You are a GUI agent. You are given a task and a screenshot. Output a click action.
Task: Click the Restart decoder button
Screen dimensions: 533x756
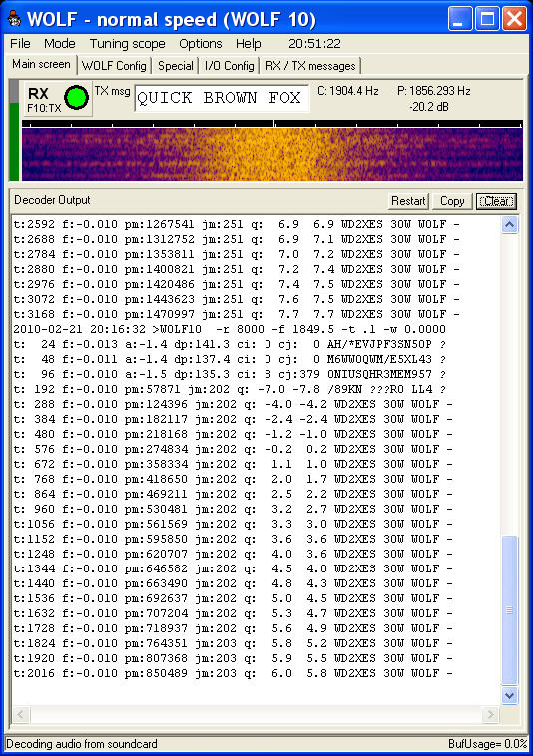coord(408,201)
